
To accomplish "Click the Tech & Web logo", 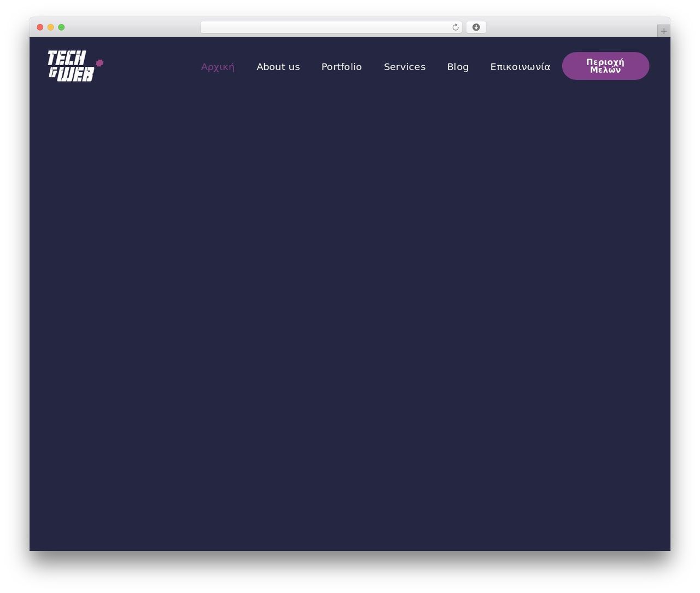I will pos(75,66).
